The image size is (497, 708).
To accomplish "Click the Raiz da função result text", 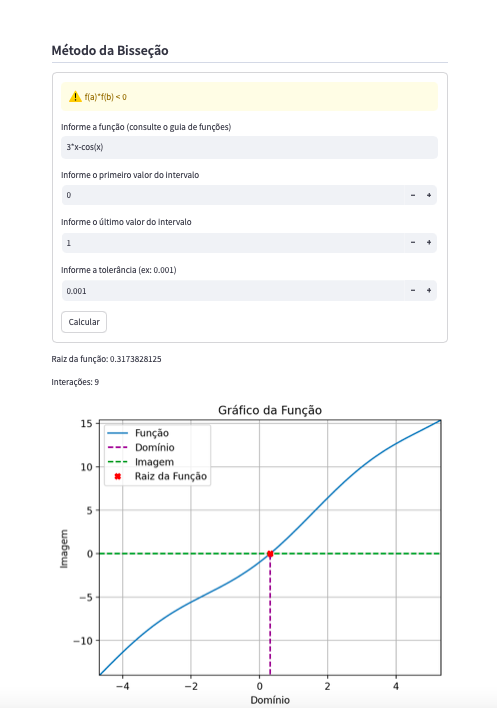I will 107,359.
